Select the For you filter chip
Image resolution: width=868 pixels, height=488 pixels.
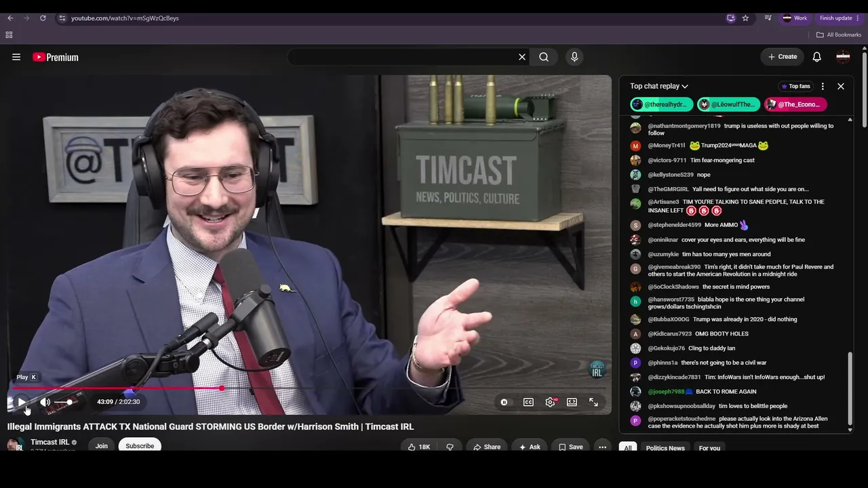pos(709,448)
